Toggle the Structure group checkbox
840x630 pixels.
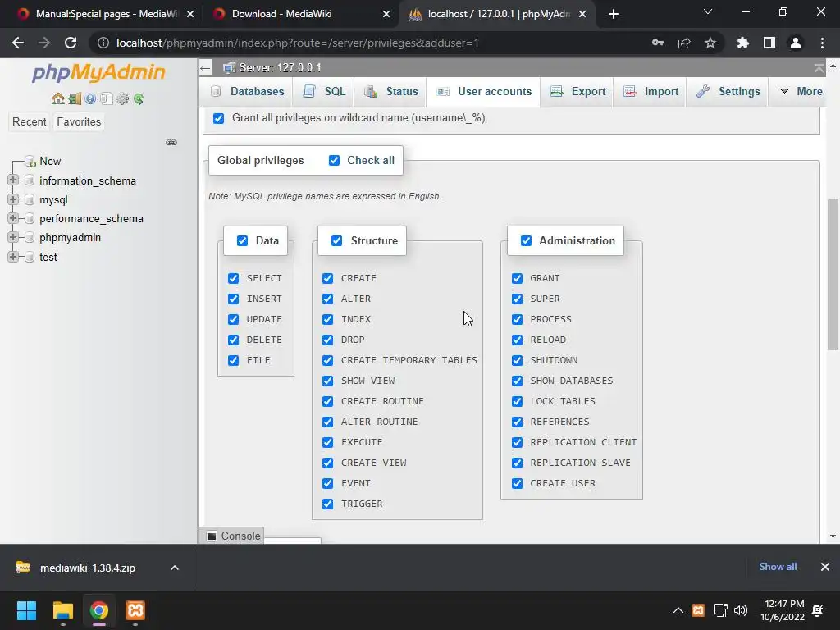click(x=336, y=240)
